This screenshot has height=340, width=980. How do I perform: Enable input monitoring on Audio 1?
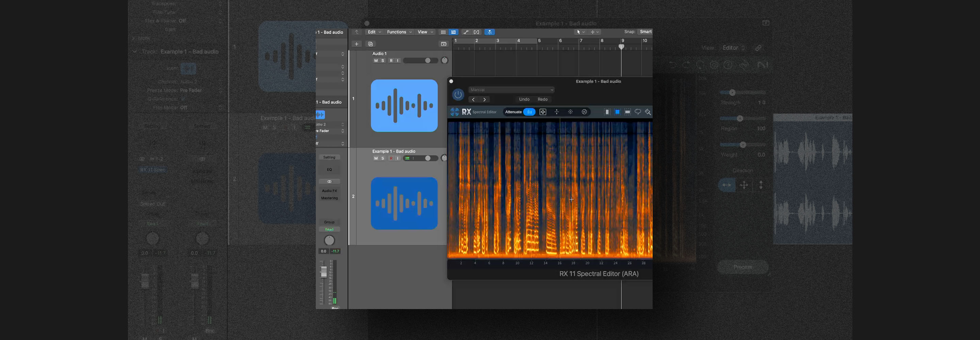pos(397,61)
